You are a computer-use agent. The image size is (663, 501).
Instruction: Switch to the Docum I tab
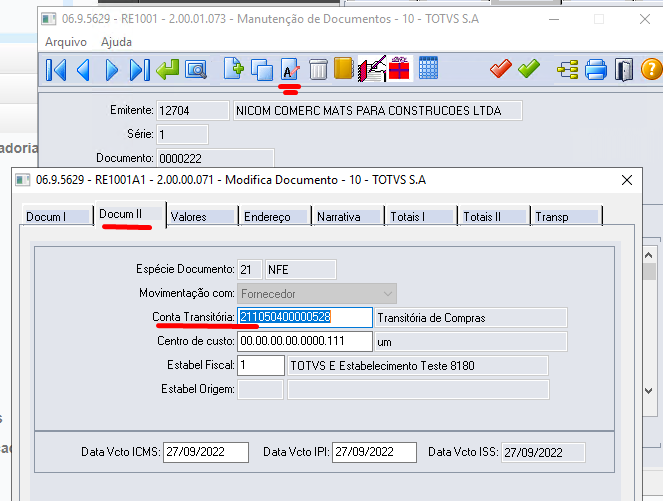[x=58, y=216]
